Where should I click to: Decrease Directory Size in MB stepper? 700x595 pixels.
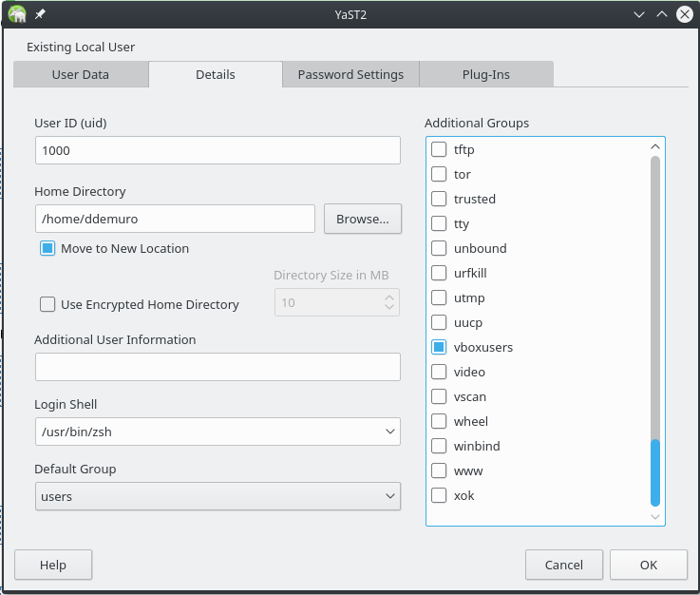tap(389, 307)
